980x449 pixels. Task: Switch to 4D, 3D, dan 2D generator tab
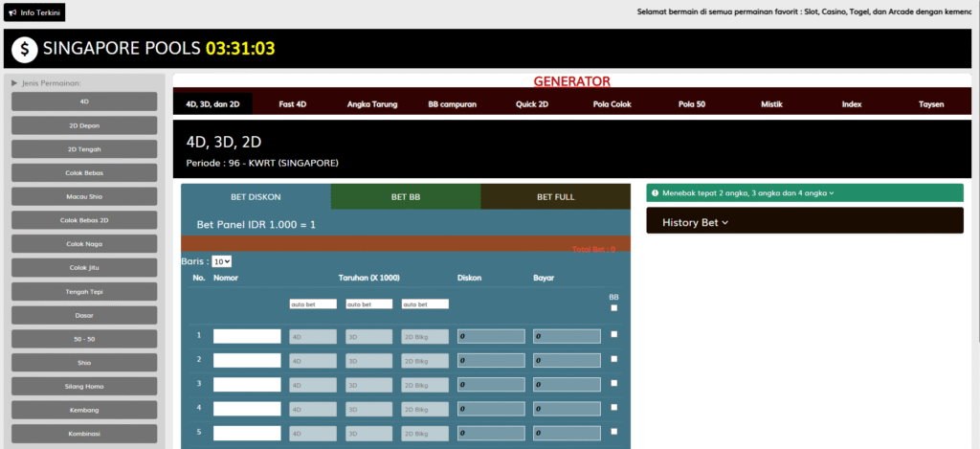pyautogui.click(x=212, y=104)
